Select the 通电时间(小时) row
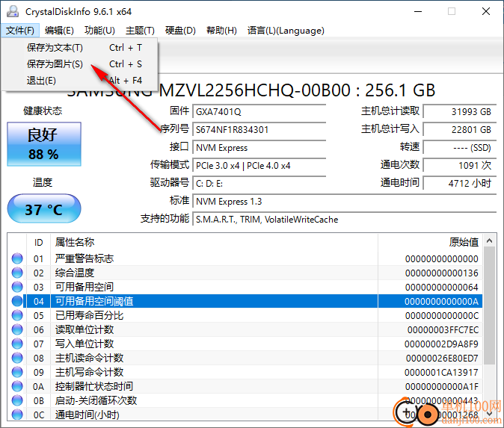 246,415
